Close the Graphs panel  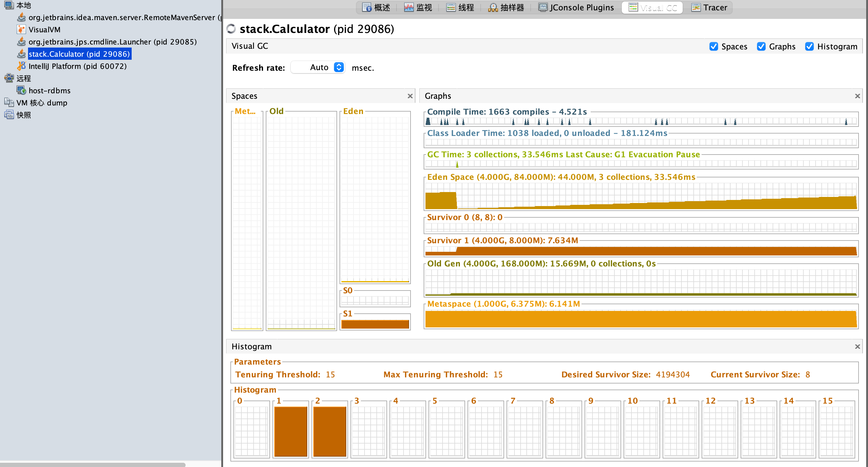(x=857, y=96)
